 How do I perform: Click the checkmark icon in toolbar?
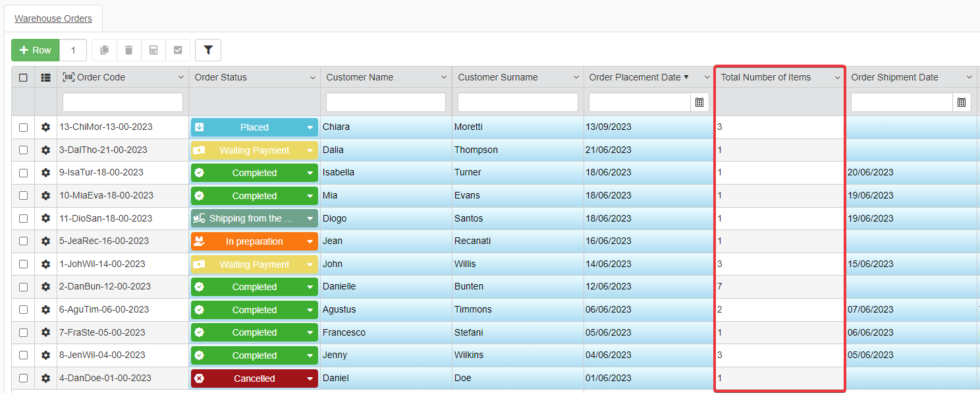(x=178, y=50)
